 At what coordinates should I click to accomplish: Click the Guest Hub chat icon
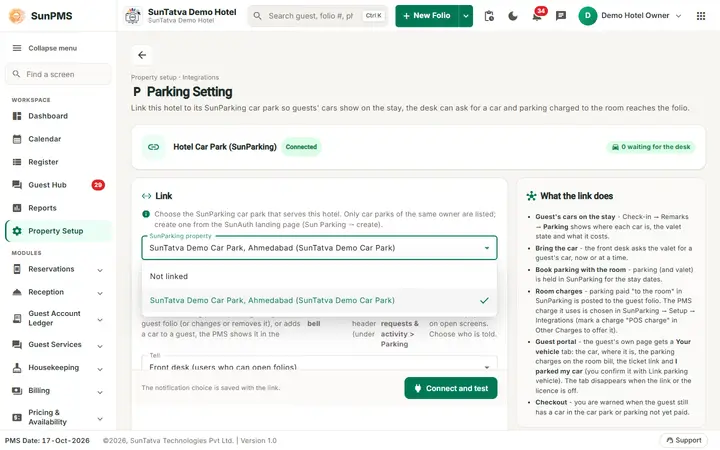[17, 185]
